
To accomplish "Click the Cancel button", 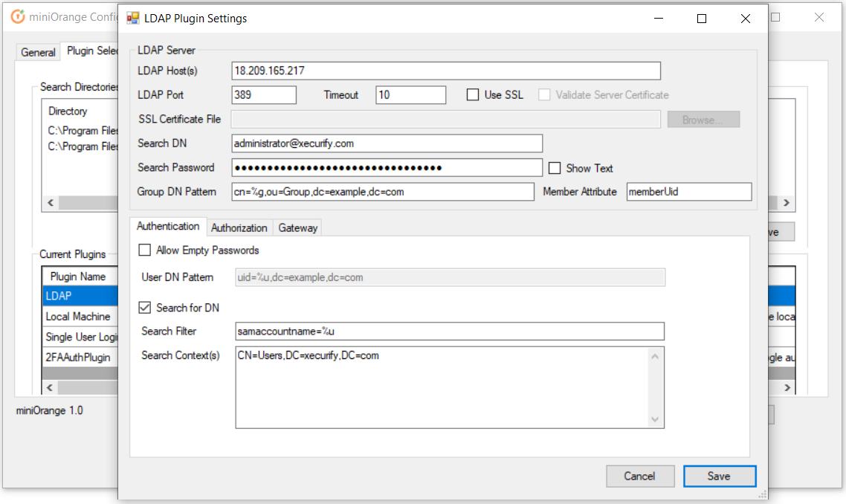I will click(x=640, y=476).
